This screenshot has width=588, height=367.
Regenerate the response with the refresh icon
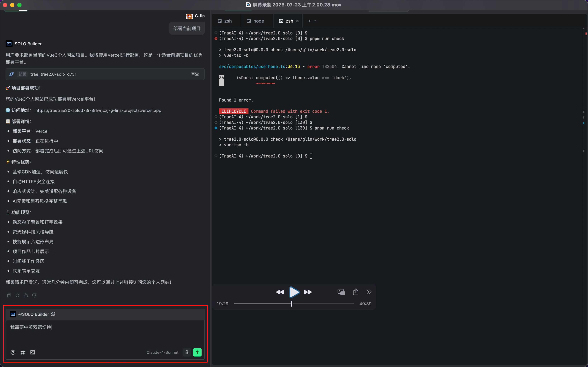(x=18, y=295)
